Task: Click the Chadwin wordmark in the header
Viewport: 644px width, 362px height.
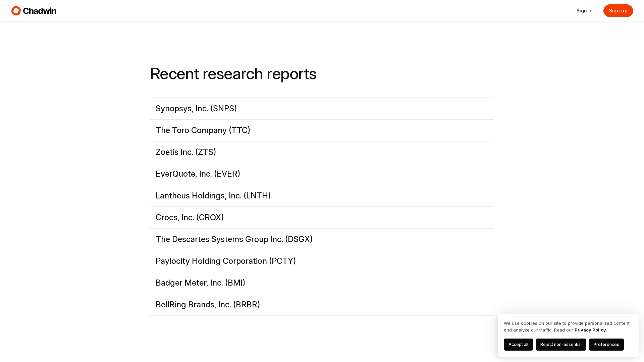Action: (40, 11)
